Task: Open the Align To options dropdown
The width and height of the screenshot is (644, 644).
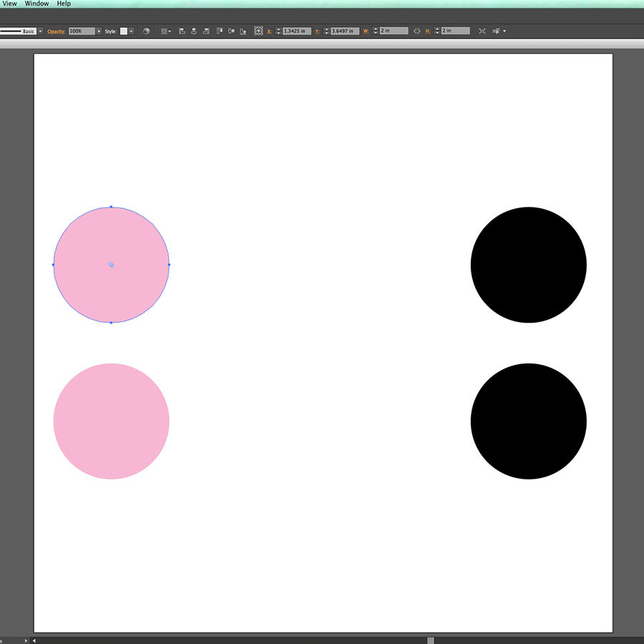Action: [x=166, y=31]
